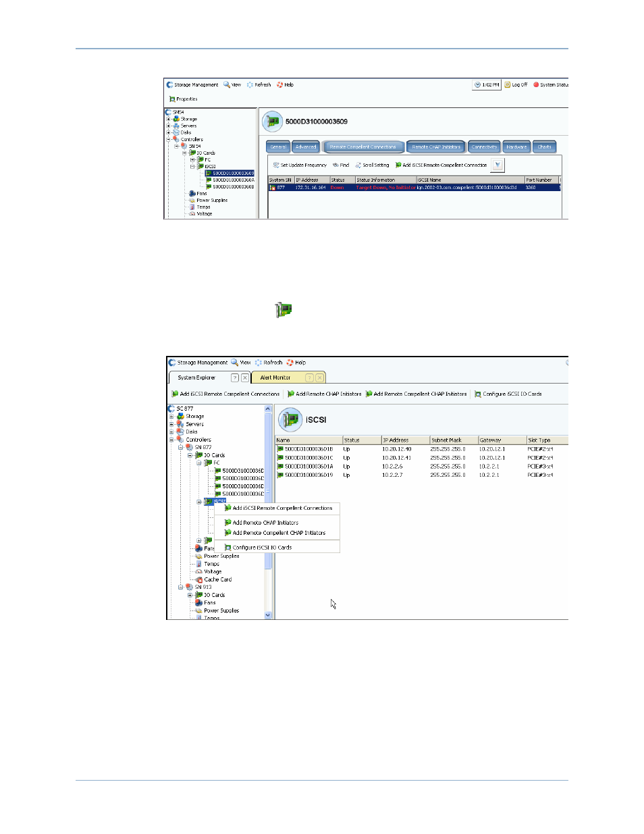
Task: Click help icon on Alert Monitor tab
Action: pos(309,378)
